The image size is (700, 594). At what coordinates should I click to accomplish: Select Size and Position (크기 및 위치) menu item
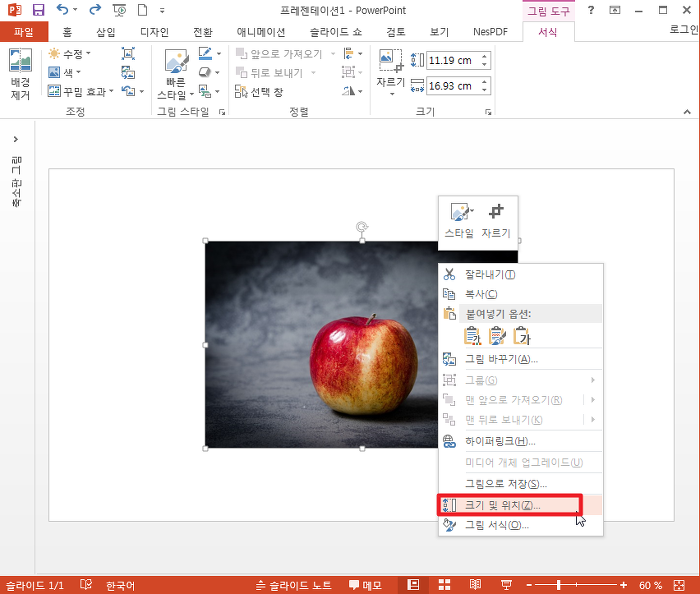point(521,505)
